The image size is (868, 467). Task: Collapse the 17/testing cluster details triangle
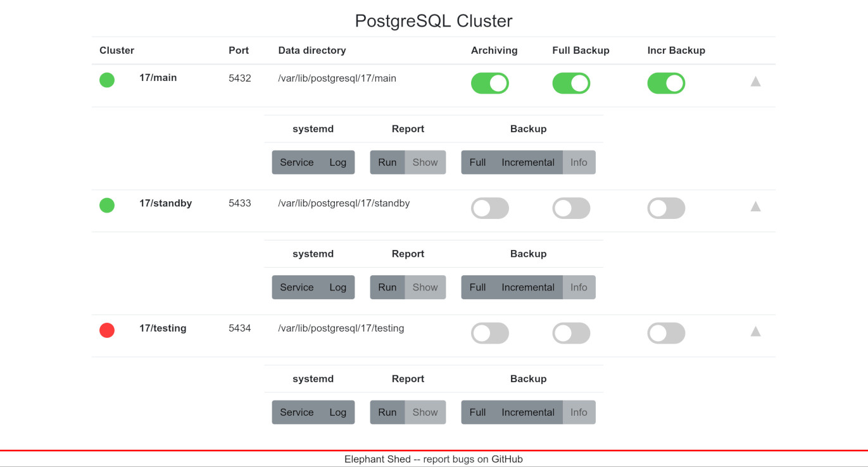pyautogui.click(x=755, y=331)
